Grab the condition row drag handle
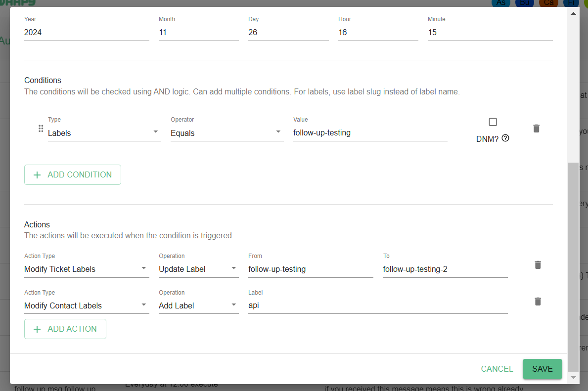Image resolution: width=588 pixels, height=391 pixels. coord(41,129)
